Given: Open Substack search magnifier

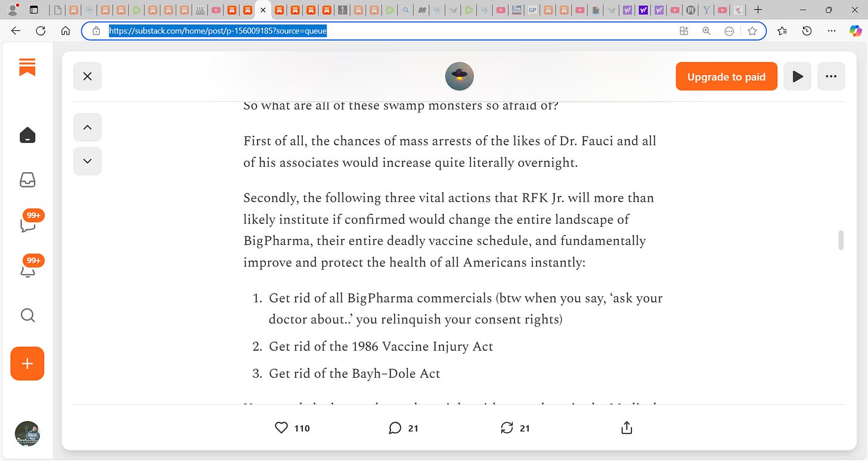Looking at the screenshot, I should coord(27,315).
